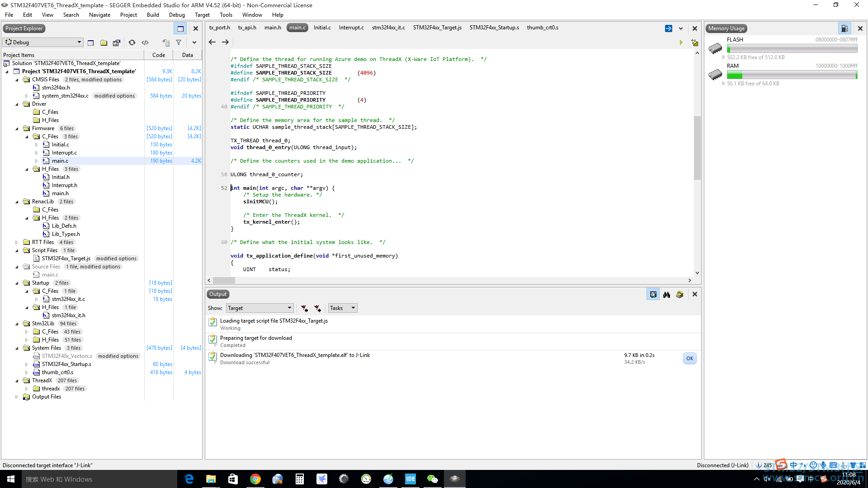The height and width of the screenshot is (488, 868).
Task: Toggle the Memory Usage fuel pump icon
Action: 844,28
